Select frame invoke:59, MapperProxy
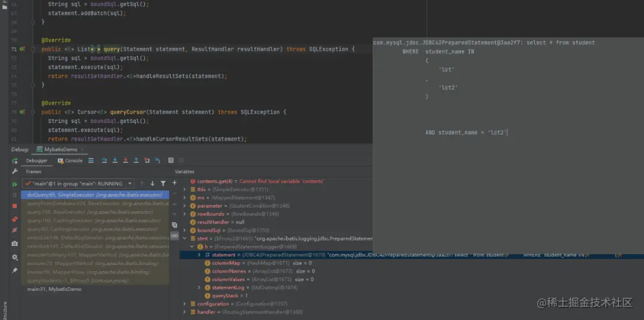 tap(95, 272)
